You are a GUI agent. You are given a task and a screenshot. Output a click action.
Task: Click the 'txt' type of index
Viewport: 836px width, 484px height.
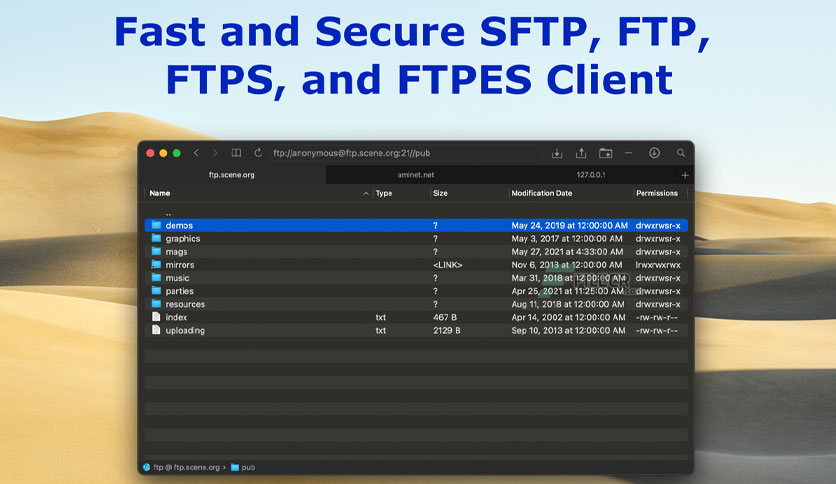(381, 317)
